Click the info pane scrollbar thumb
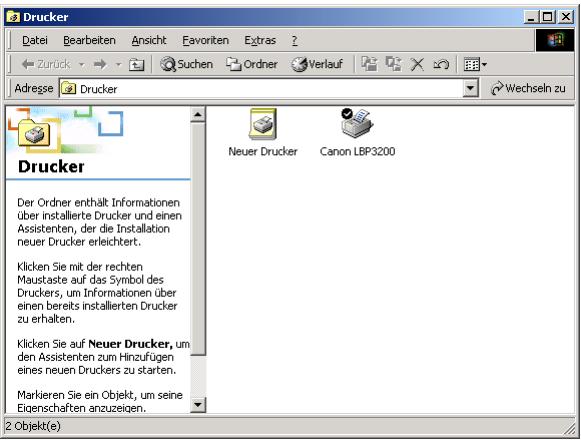581x440 pixels. point(197,239)
